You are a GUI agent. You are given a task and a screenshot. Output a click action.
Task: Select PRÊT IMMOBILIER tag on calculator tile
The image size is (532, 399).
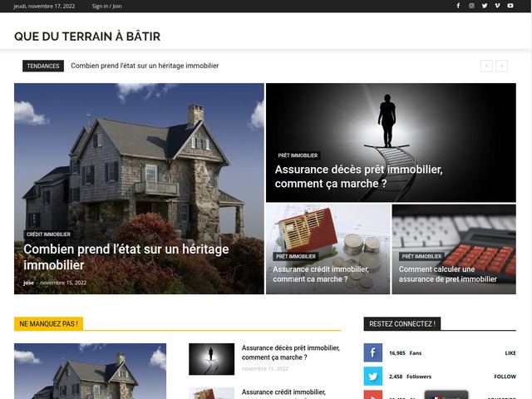[x=421, y=256]
